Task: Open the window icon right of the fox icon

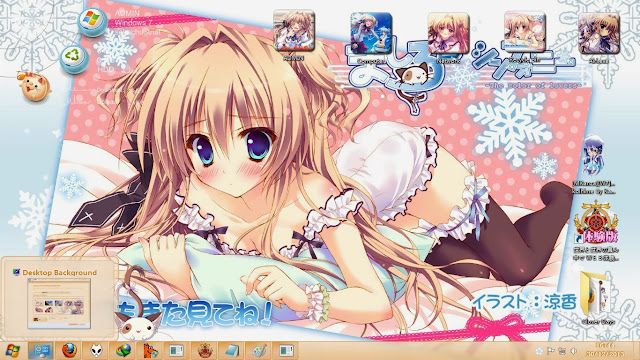Action: 177,351
